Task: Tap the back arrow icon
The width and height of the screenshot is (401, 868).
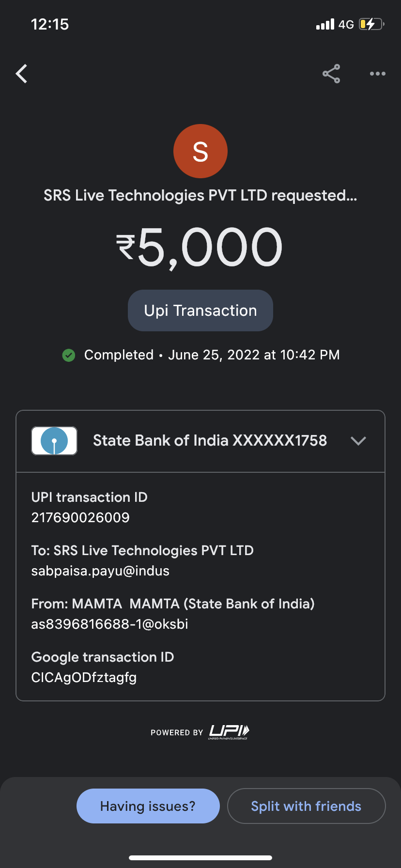Action: coord(22,74)
